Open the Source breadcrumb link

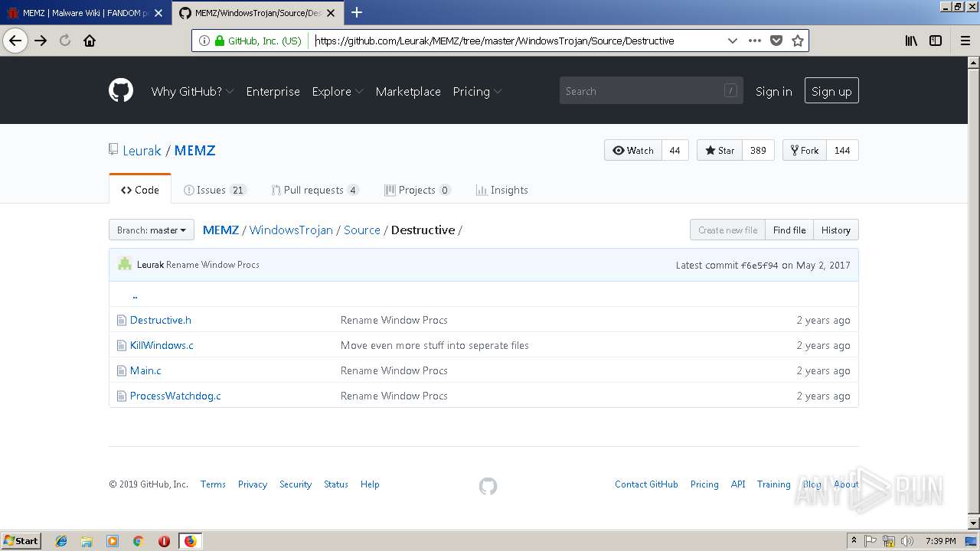click(x=362, y=230)
